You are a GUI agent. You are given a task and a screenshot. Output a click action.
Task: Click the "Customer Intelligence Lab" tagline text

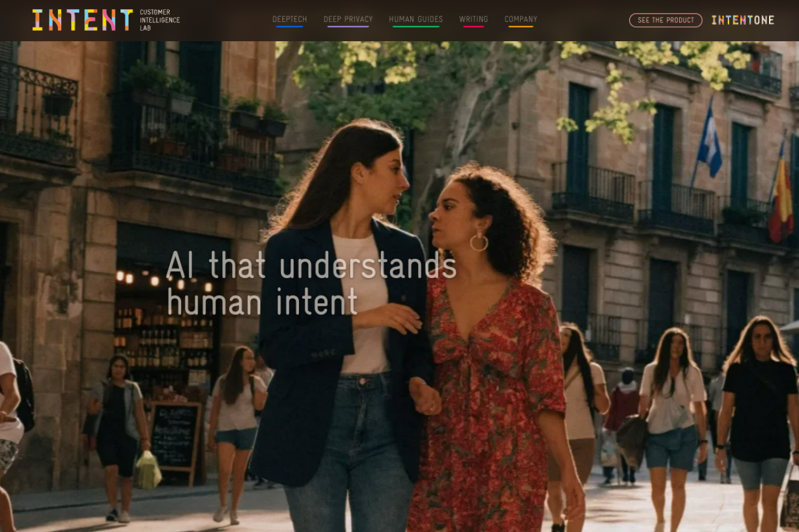point(160,20)
